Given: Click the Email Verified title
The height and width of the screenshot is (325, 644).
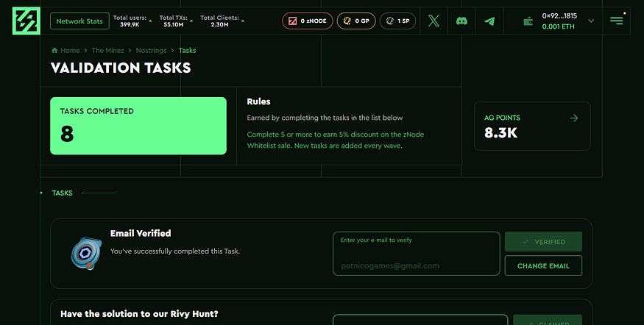Looking at the screenshot, I should coord(141,233).
